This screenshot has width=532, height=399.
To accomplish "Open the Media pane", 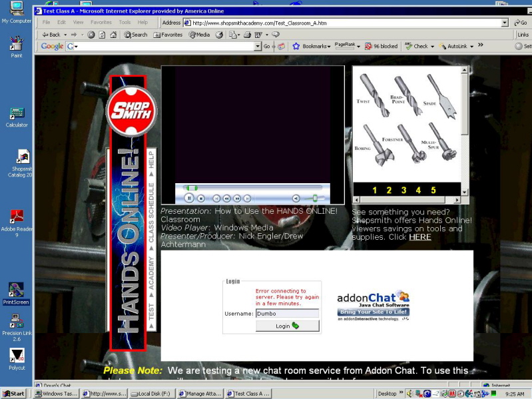I will (199, 35).
